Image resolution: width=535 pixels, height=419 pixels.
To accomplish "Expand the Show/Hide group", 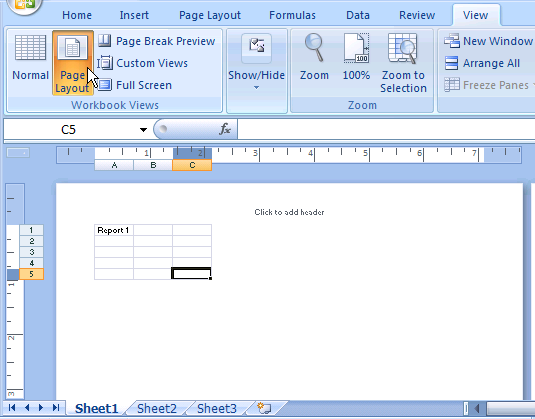I will coord(257,70).
